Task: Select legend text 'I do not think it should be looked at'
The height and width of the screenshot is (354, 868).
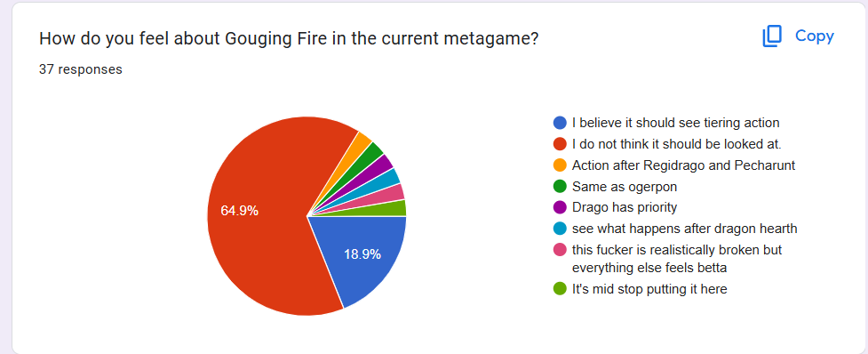Action: [677, 144]
